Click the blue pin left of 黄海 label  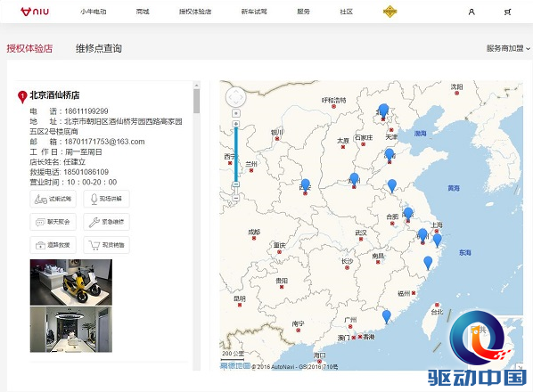point(392,186)
